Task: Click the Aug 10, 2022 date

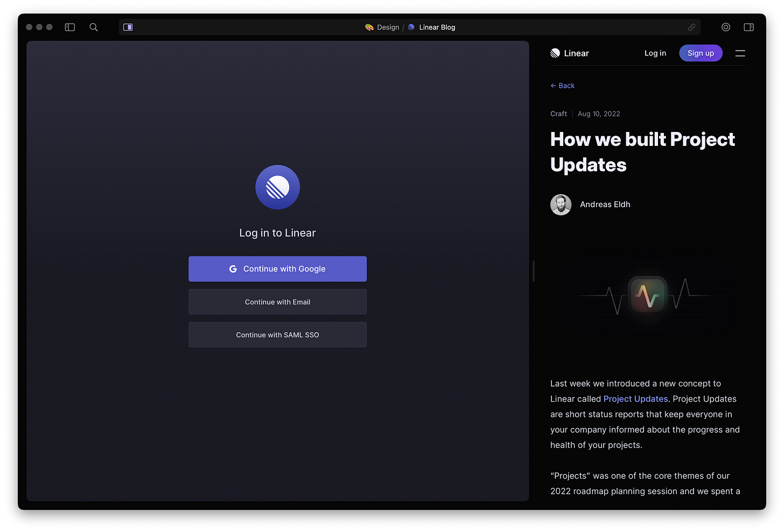Action: pos(599,114)
